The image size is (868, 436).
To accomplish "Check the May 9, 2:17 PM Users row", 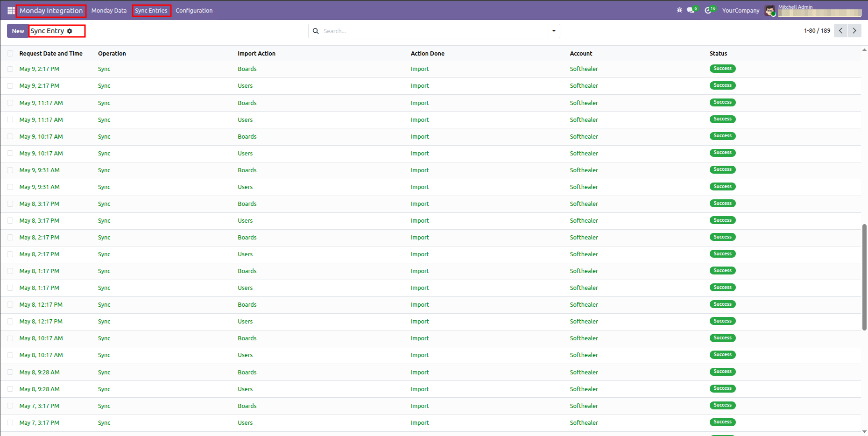I will (10, 86).
